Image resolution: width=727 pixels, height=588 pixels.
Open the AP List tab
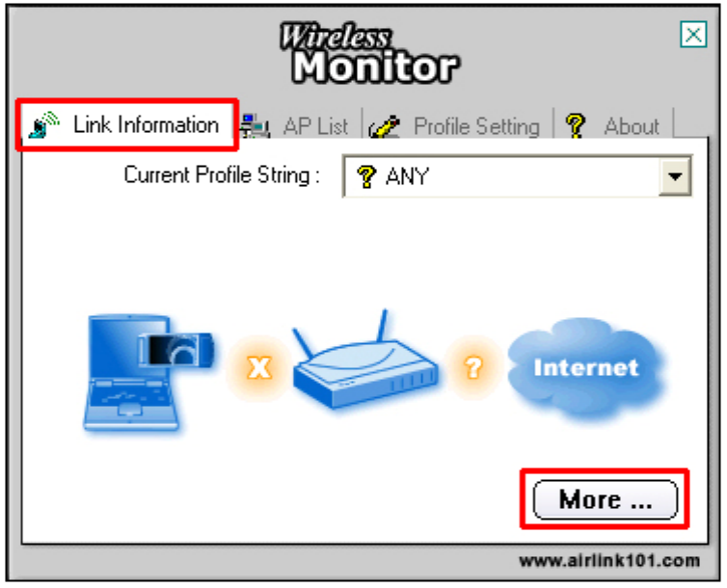coord(299,126)
